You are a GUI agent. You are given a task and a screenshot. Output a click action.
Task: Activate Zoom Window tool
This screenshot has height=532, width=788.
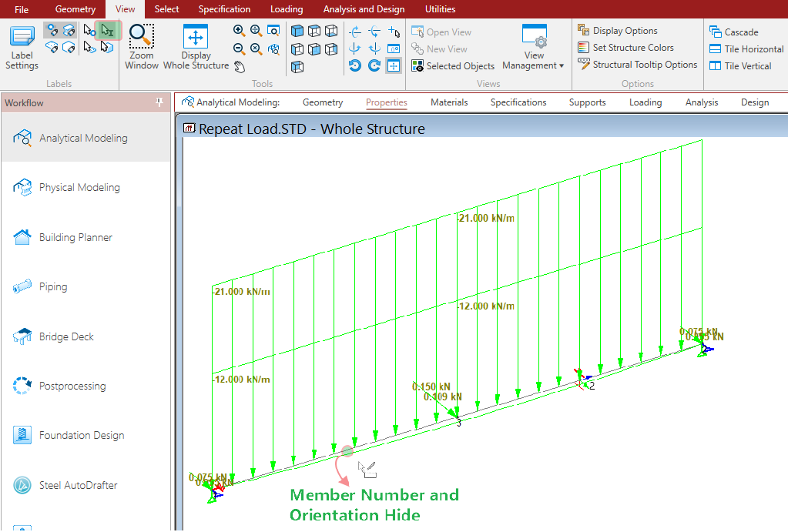point(142,47)
